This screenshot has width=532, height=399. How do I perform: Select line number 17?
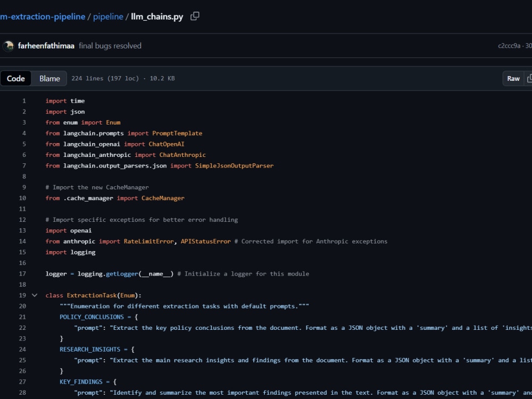coord(22,274)
